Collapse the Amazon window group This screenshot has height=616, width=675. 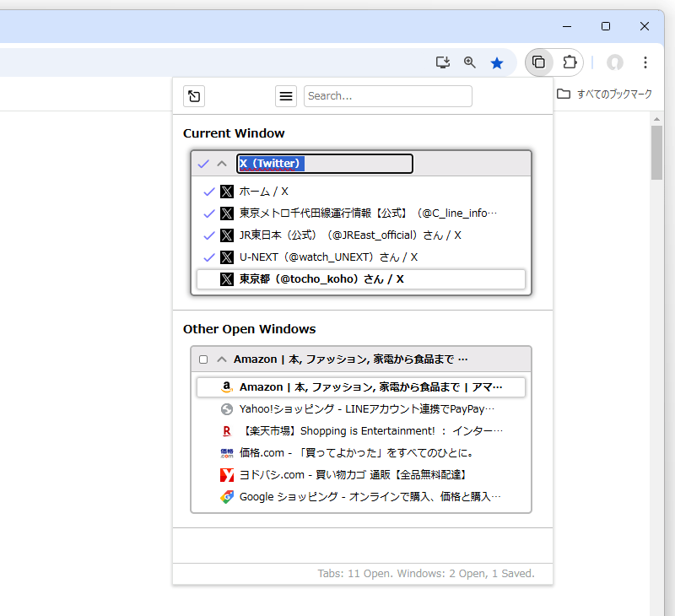(222, 359)
